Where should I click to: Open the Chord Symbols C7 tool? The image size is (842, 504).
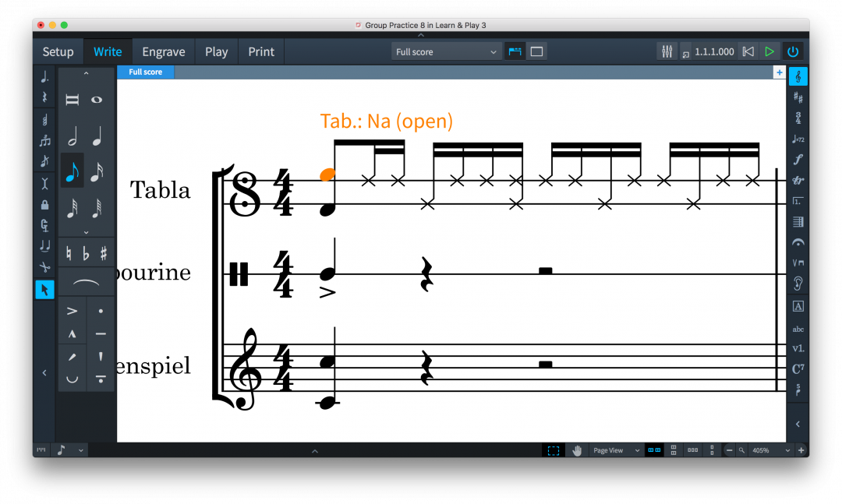[798, 368]
